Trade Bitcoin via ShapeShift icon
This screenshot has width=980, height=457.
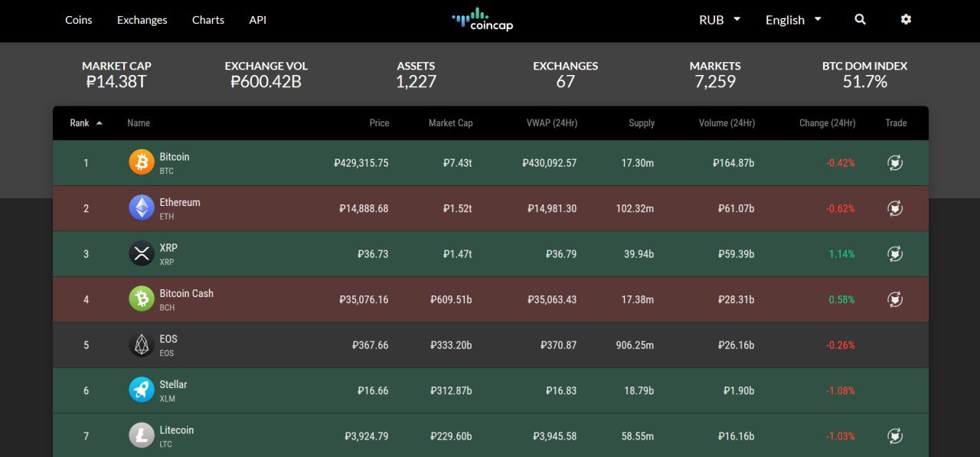click(895, 162)
